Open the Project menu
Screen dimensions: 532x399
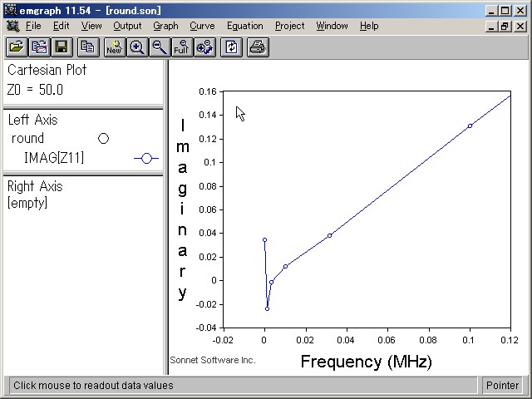point(290,26)
